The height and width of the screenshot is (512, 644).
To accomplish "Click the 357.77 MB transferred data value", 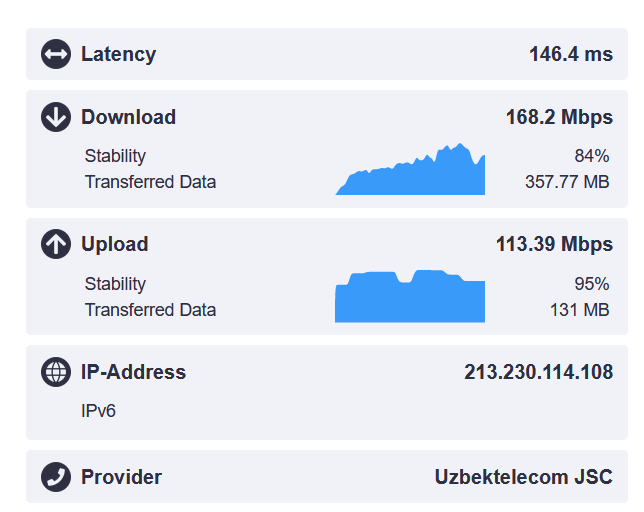I will point(567,182).
